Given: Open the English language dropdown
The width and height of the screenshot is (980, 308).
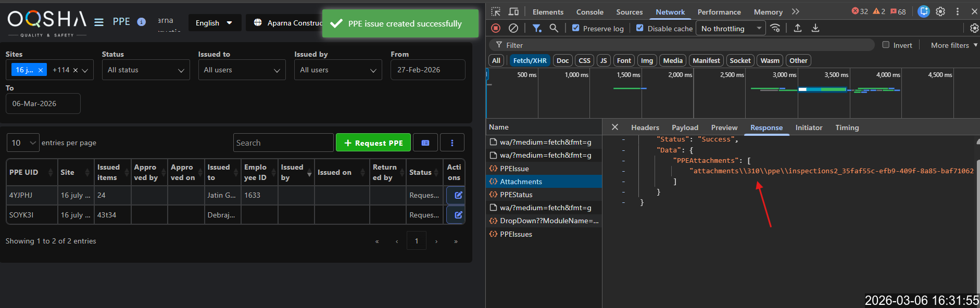Looking at the screenshot, I should (x=214, y=23).
